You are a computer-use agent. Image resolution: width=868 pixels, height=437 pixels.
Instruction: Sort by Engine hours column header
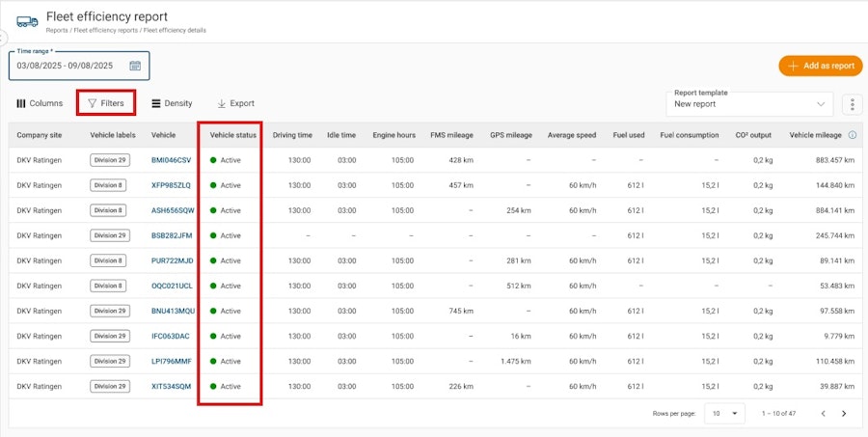pyautogui.click(x=393, y=135)
